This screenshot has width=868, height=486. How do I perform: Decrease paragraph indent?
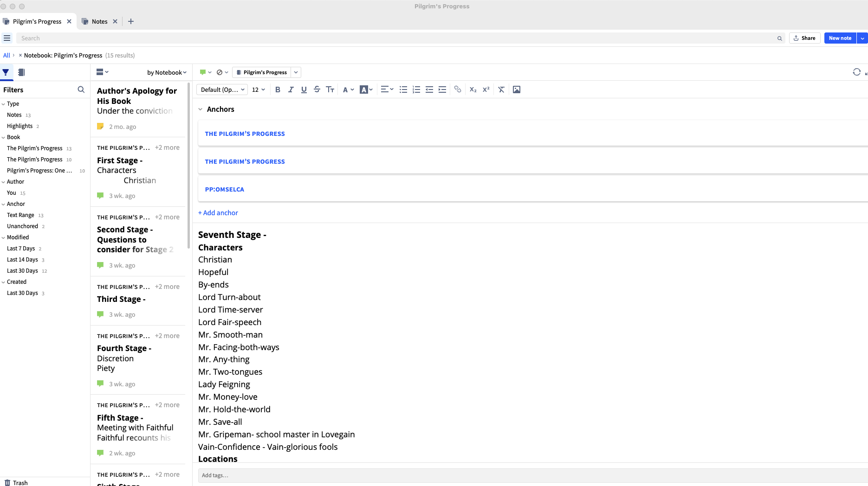429,90
